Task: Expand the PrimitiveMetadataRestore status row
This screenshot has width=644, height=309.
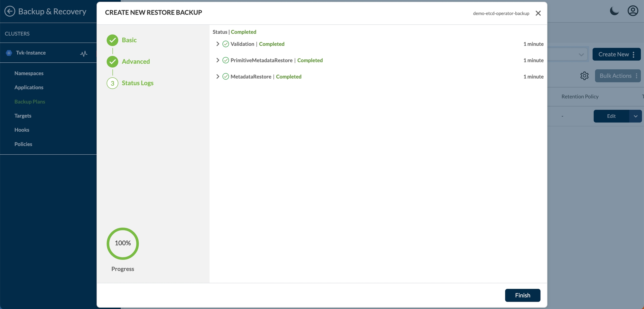Action: click(218, 60)
